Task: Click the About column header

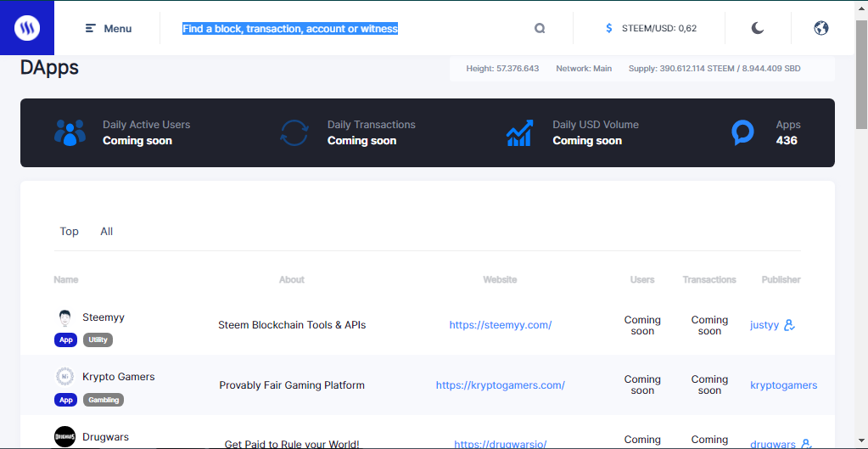Action: tap(292, 279)
